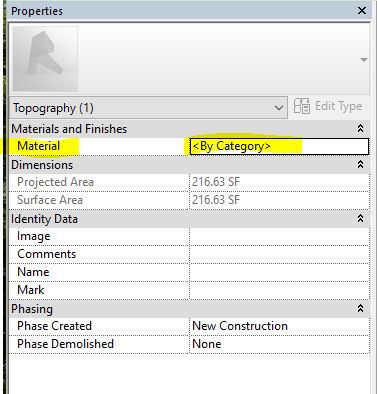Click the Surface Area label

click(50, 200)
